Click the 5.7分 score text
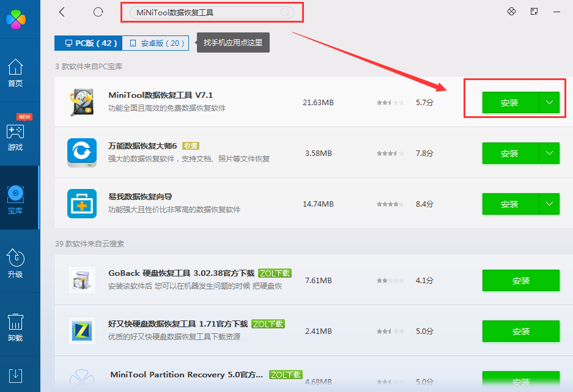 pos(424,103)
